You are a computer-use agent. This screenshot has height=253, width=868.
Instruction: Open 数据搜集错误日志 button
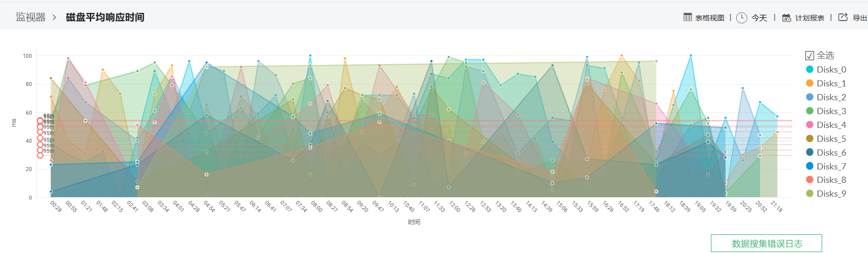[766, 243]
